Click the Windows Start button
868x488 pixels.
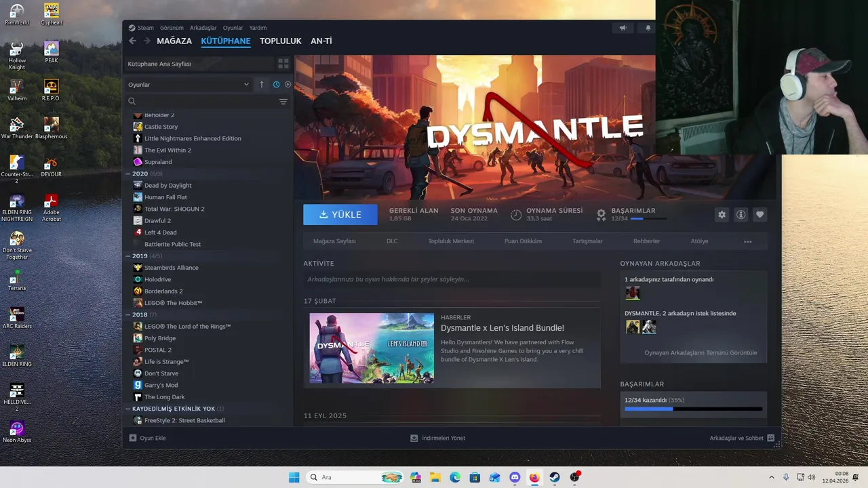(294, 477)
